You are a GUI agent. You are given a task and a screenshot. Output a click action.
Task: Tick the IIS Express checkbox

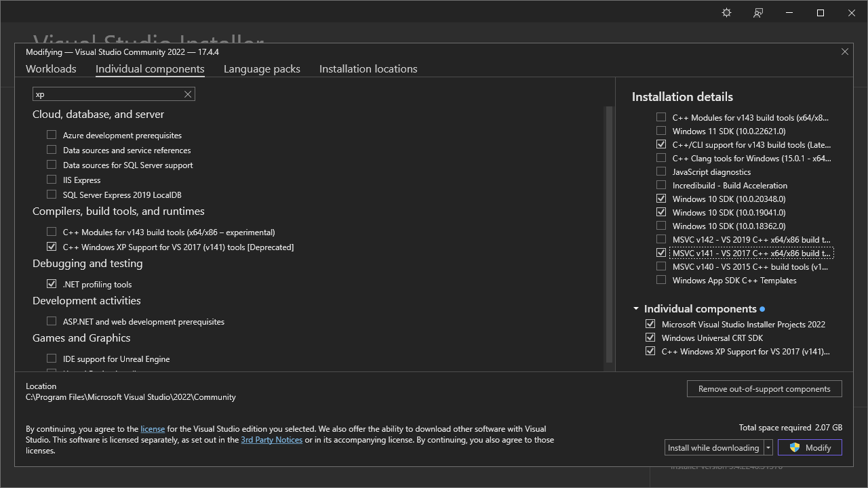click(x=52, y=180)
